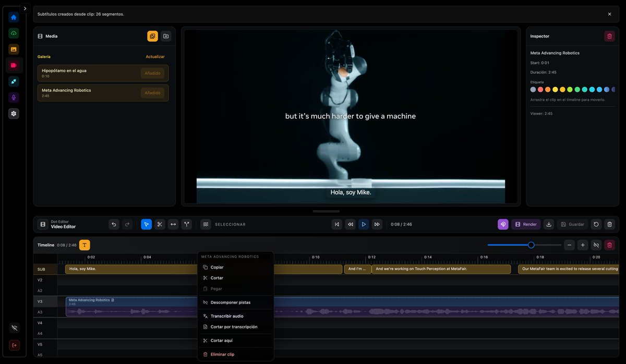Choose Copiar from the context menu
This screenshot has height=364, width=626.
[x=235, y=267]
